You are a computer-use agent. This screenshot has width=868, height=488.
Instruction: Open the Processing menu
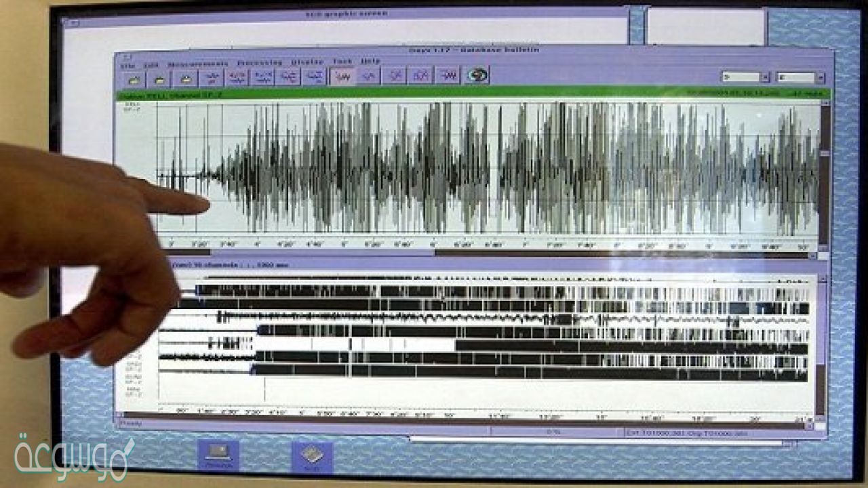(259, 63)
